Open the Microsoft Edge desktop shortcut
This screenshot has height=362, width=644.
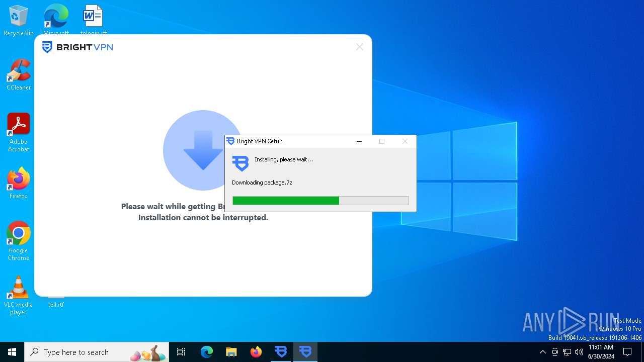pyautogui.click(x=56, y=19)
